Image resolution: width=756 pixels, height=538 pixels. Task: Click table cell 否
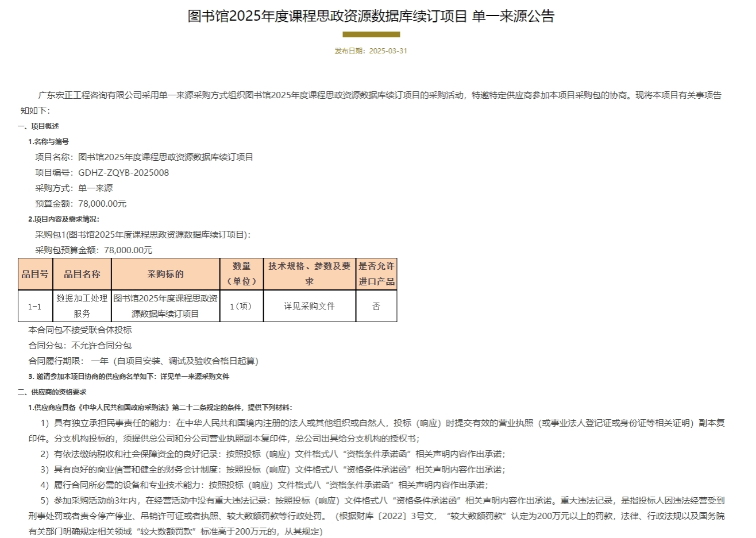pyautogui.click(x=376, y=306)
